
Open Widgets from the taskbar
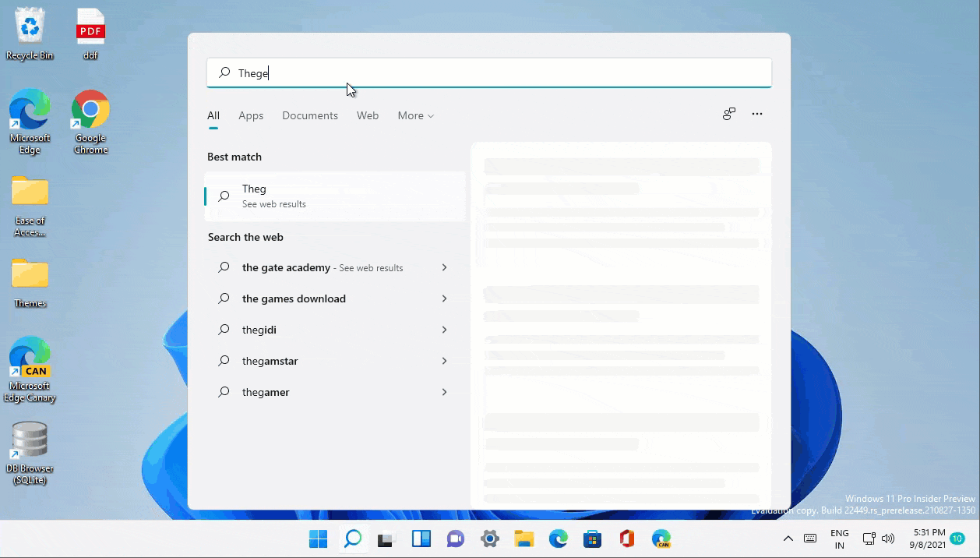(x=421, y=539)
